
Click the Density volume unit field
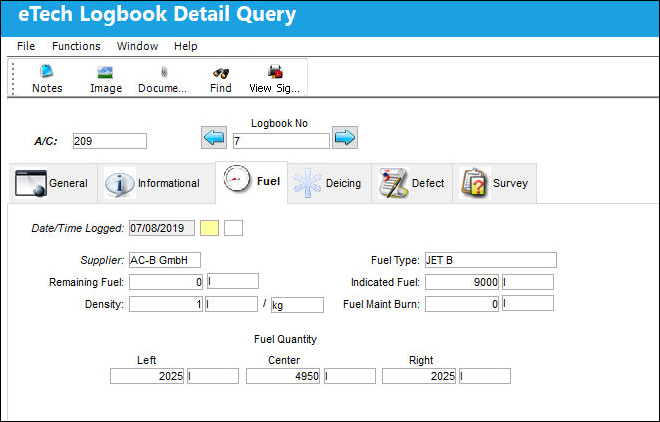(231, 304)
